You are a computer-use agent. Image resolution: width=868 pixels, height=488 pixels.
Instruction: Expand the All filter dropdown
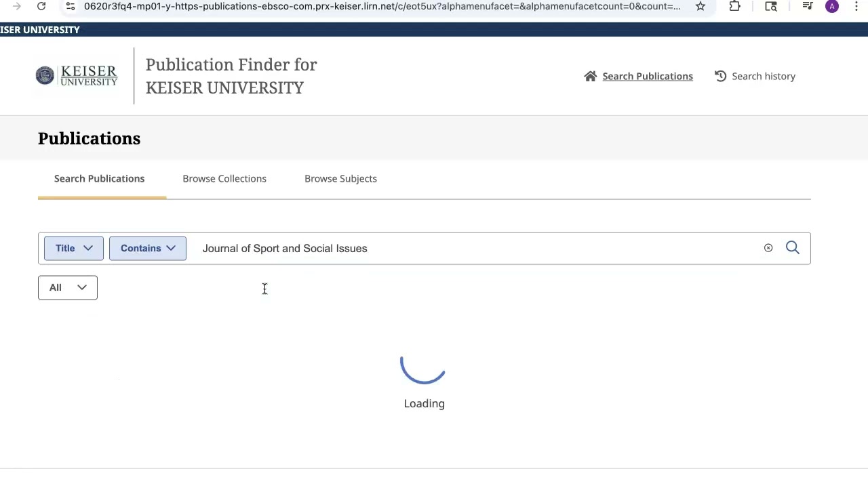(68, 287)
